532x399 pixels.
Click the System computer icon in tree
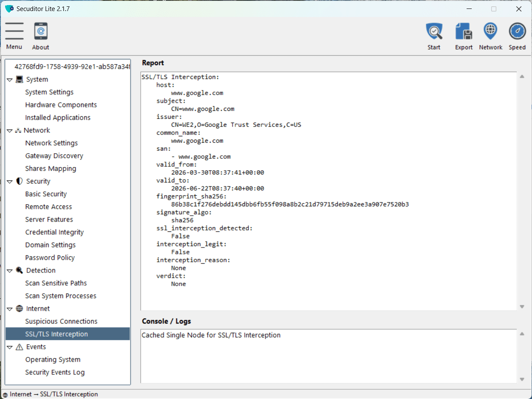20,79
